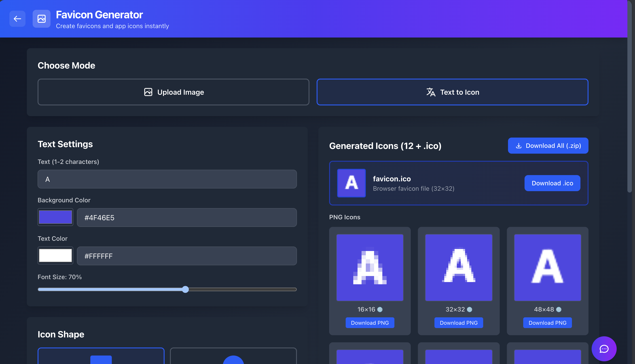Download PNG for the 16×16 icon

point(370,322)
